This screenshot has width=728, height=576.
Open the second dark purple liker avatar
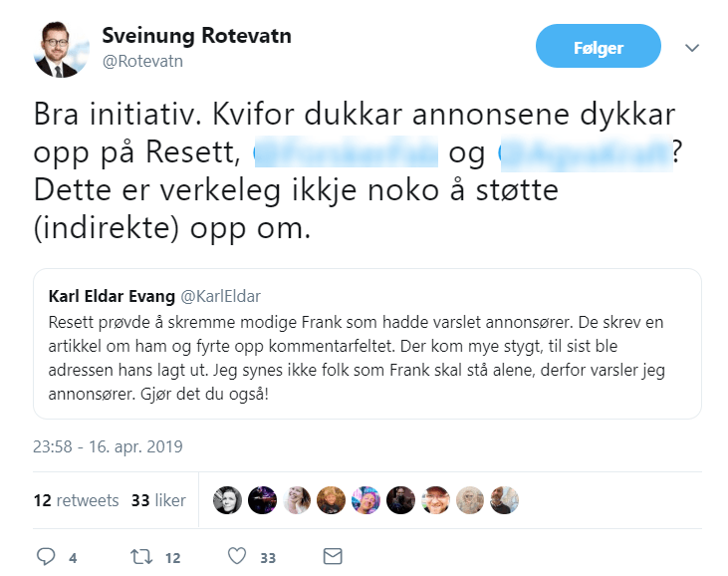[262, 500]
